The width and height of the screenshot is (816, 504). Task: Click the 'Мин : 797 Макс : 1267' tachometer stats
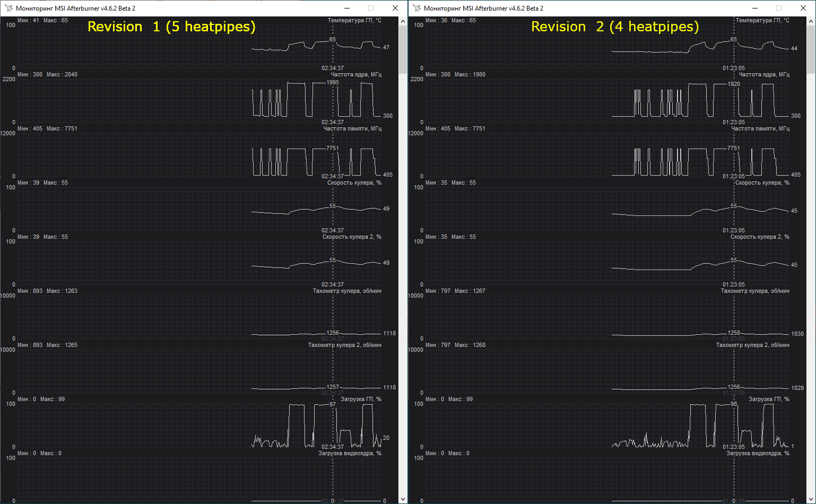tap(455, 291)
